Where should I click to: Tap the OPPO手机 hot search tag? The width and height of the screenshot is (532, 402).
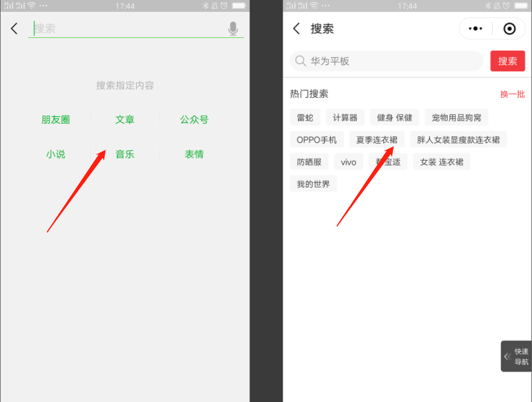click(317, 140)
